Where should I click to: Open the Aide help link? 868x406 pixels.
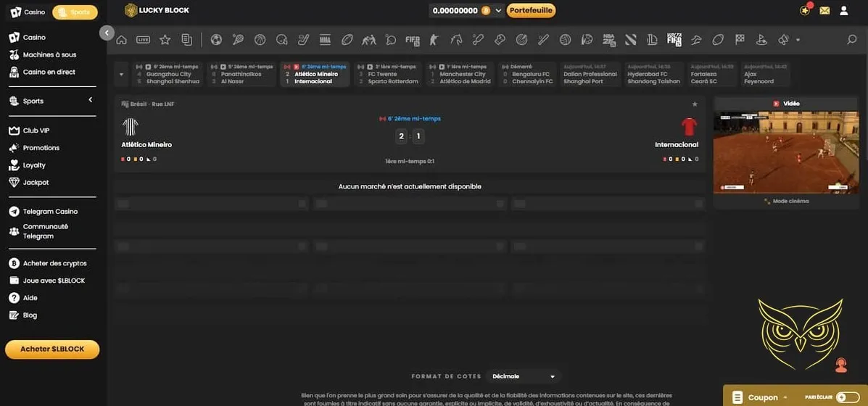pos(23,297)
